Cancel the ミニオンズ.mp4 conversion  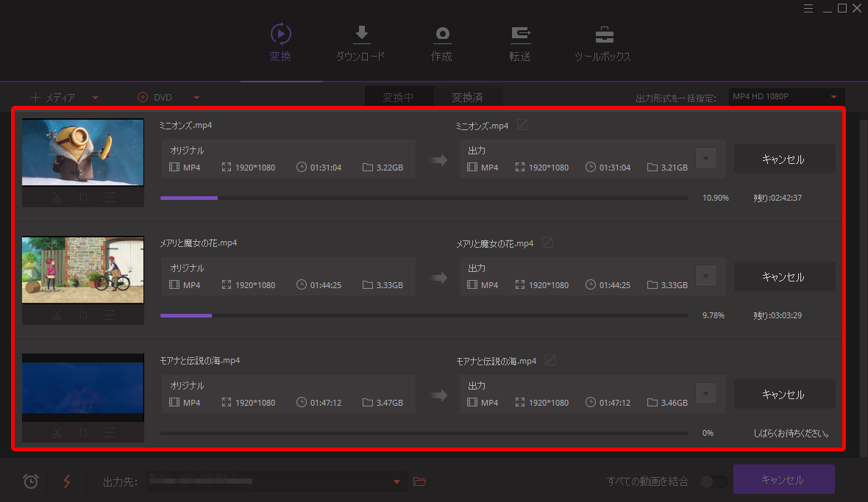tap(783, 159)
